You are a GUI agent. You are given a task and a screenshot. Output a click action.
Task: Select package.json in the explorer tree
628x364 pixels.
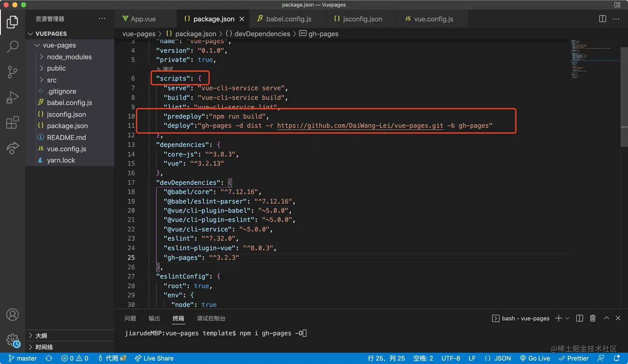click(x=70, y=126)
